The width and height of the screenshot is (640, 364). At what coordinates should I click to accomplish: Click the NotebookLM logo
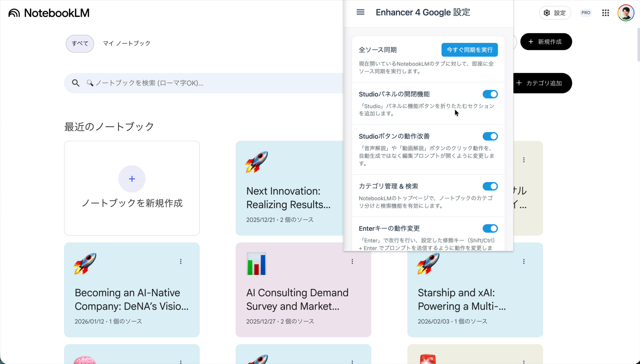point(49,13)
